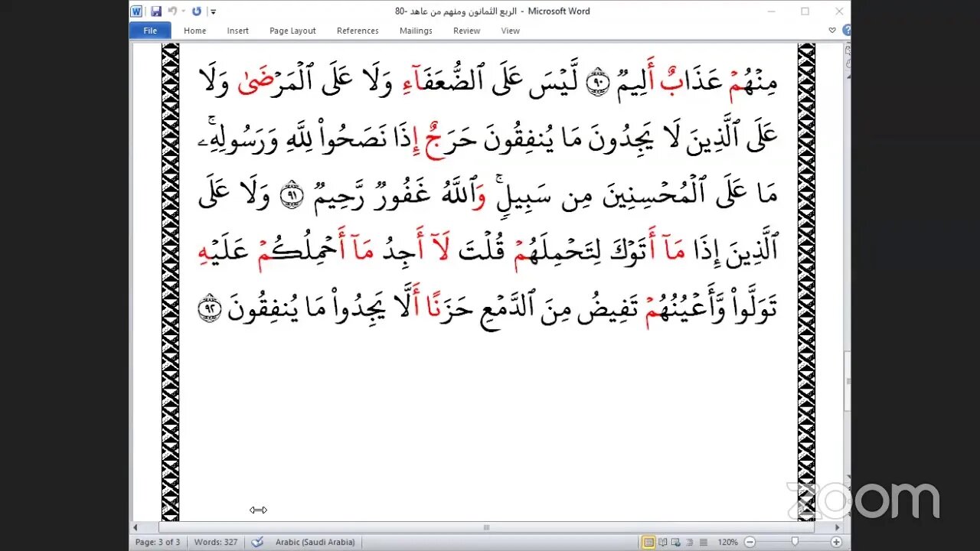The height and width of the screenshot is (551, 980).
Task: Open Customize Quick Access Toolbar dropdown
Action: (x=213, y=11)
